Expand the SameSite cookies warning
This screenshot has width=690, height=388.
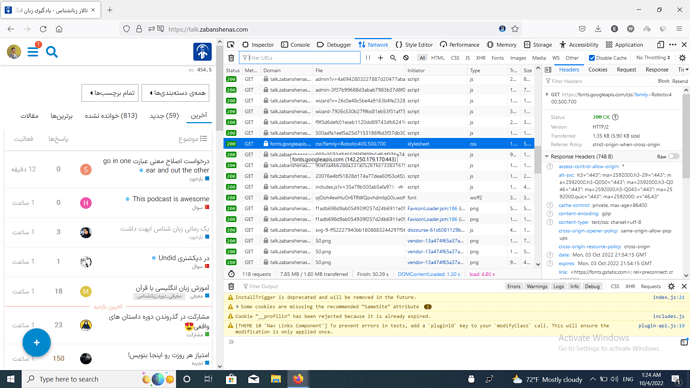click(237, 307)
